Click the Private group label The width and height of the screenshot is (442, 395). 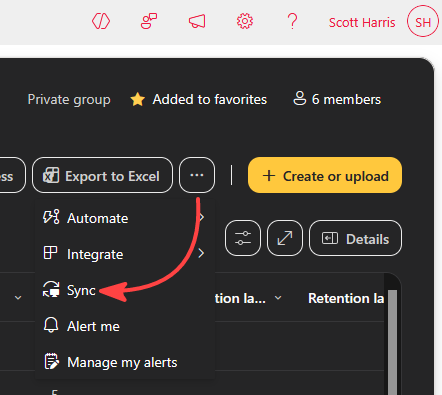pos(69,99)
